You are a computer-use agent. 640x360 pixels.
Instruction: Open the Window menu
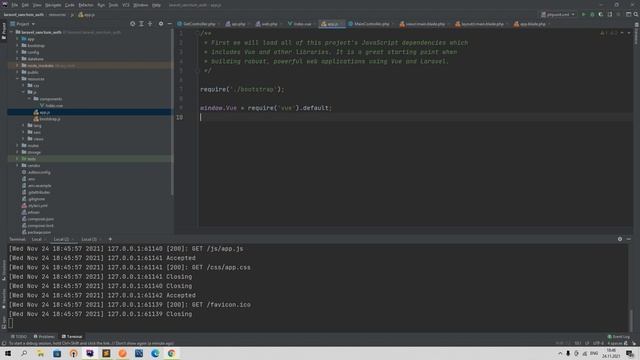pyautogui.click(x=141, y=5)
